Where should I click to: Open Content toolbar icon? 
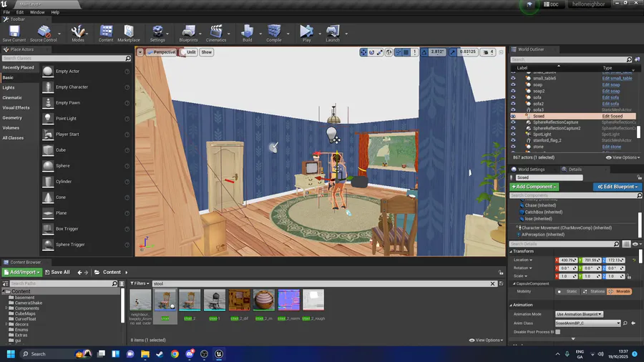coord(106,34)
